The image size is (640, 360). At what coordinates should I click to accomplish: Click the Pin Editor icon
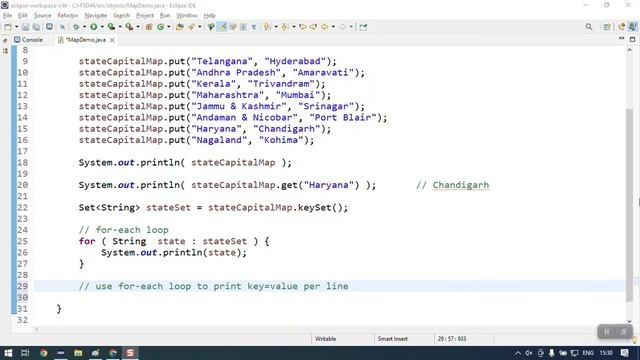pos(363,27)
